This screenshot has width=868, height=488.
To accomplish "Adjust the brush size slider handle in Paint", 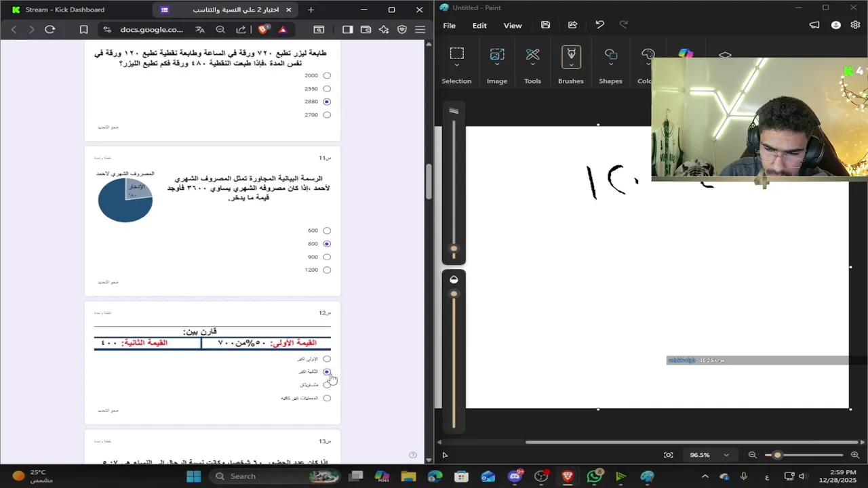I will [x=454, y=249].
